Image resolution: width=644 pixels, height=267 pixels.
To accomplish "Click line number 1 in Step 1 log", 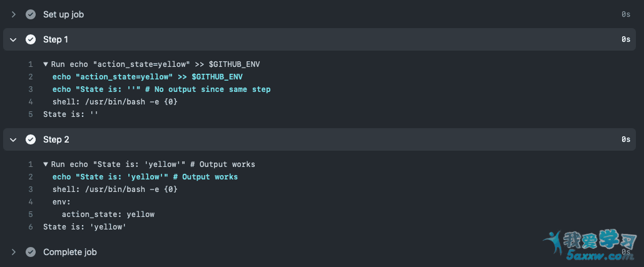I will click(30, 64).
